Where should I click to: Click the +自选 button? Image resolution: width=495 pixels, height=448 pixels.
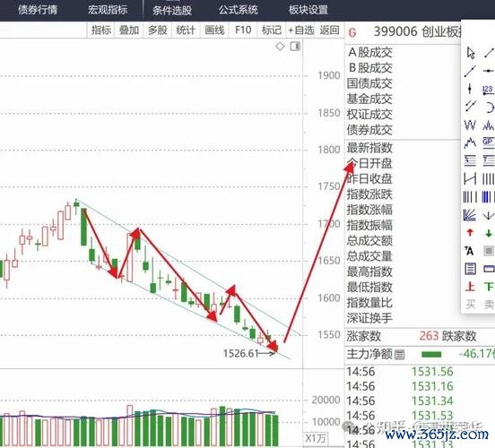point(301,30)
